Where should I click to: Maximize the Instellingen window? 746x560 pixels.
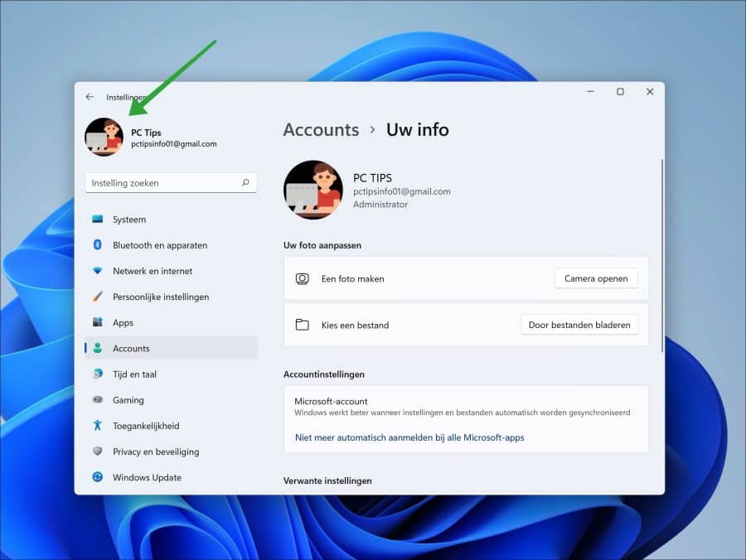[620, 91]
